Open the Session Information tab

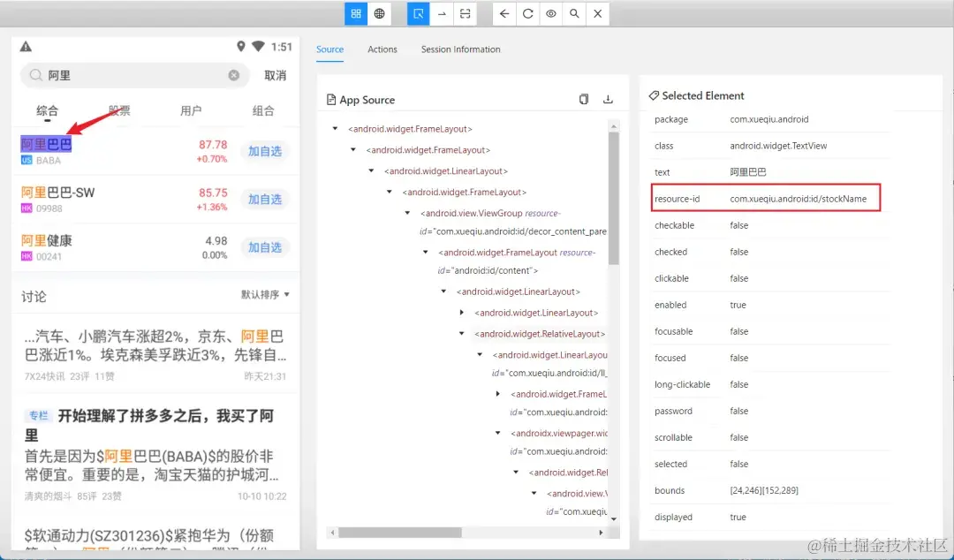460,49
